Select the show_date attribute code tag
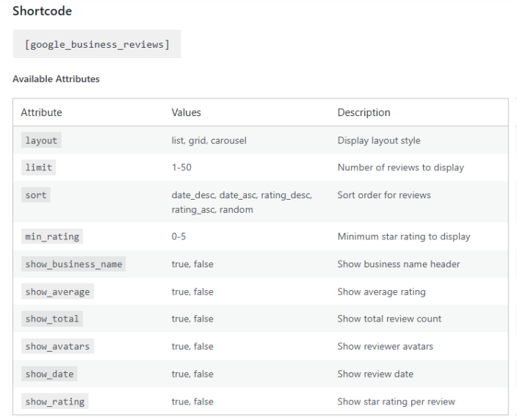 tap(49, 374)
